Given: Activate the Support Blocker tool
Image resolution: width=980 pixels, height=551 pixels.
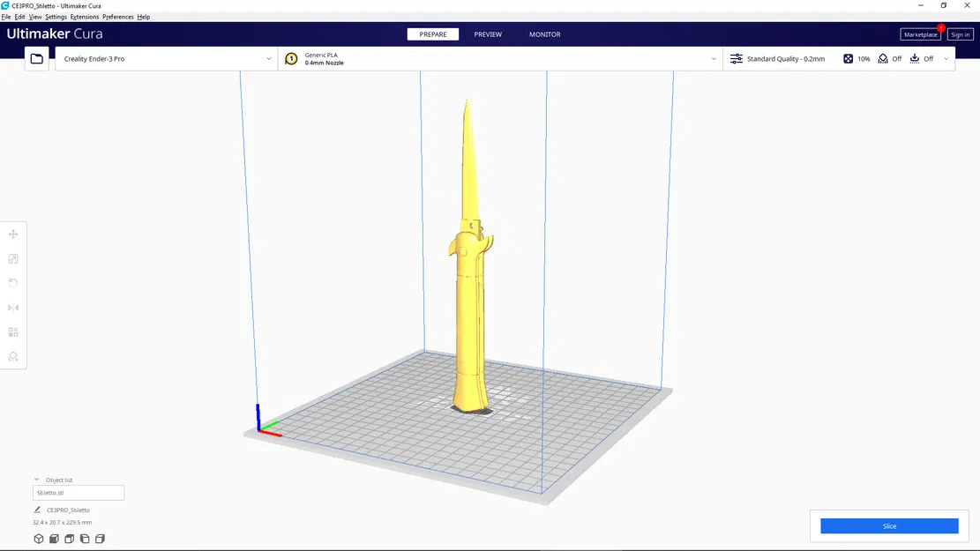Looking at the screenshot, I should click(12, 356).
